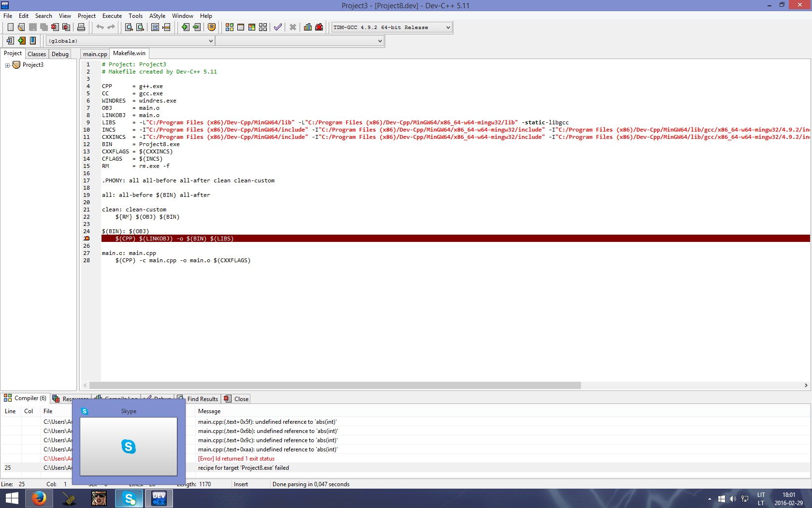
Task: Open Project Options shield icon
Action: click(x=211, y=27)
